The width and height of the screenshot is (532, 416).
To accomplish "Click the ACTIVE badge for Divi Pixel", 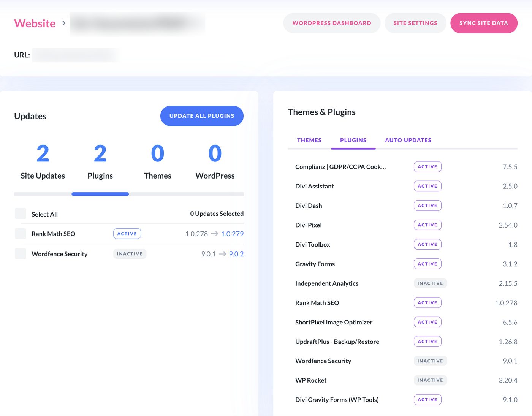I will pyautogui.click(x=427, y=225).
